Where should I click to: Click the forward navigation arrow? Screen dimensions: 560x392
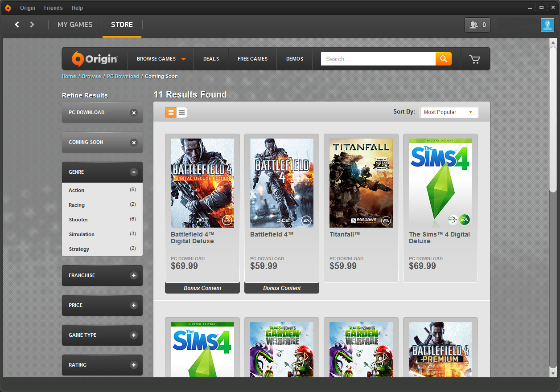tap(32, 24)
